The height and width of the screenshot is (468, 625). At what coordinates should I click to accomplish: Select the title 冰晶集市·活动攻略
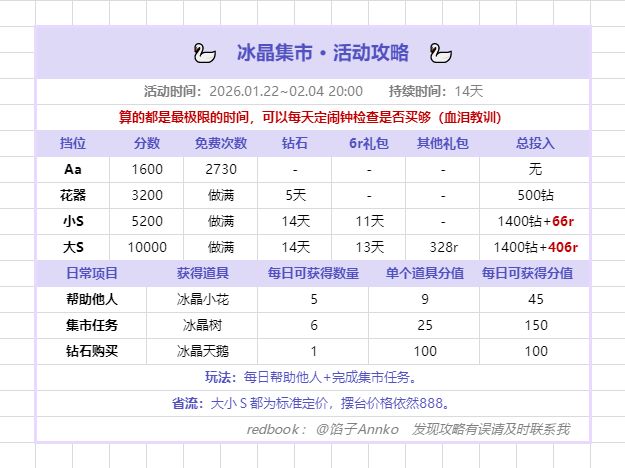(323, 53)
